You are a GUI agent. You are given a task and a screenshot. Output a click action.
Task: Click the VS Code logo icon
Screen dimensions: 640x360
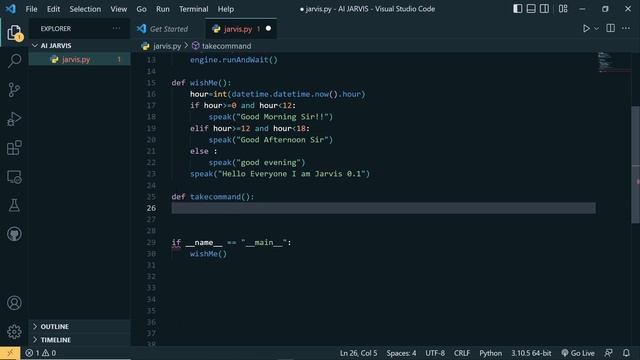[x=11, y=9]
